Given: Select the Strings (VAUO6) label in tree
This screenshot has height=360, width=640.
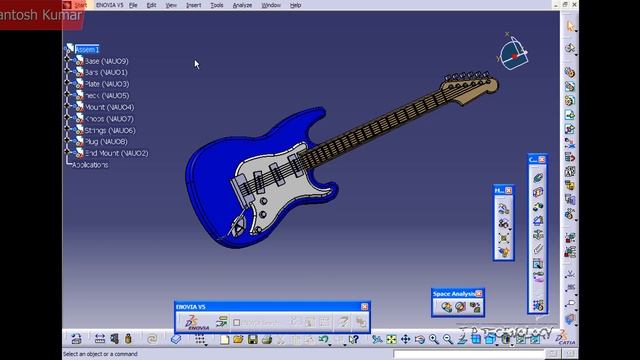Looking at the screenshot, I should click(110, 131).
